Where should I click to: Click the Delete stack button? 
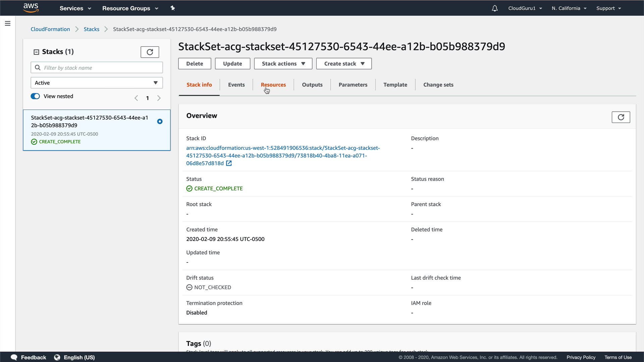[195, 64]
